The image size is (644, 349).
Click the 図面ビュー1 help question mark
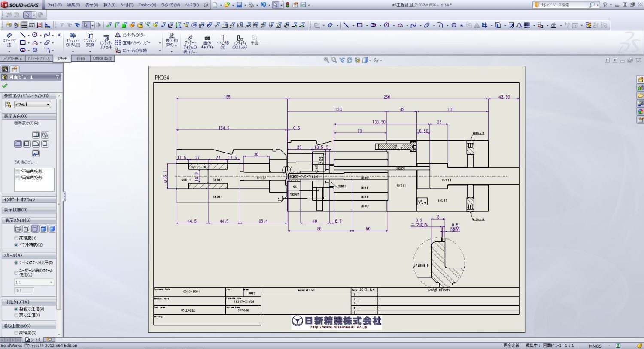click(x=58, y=77)
